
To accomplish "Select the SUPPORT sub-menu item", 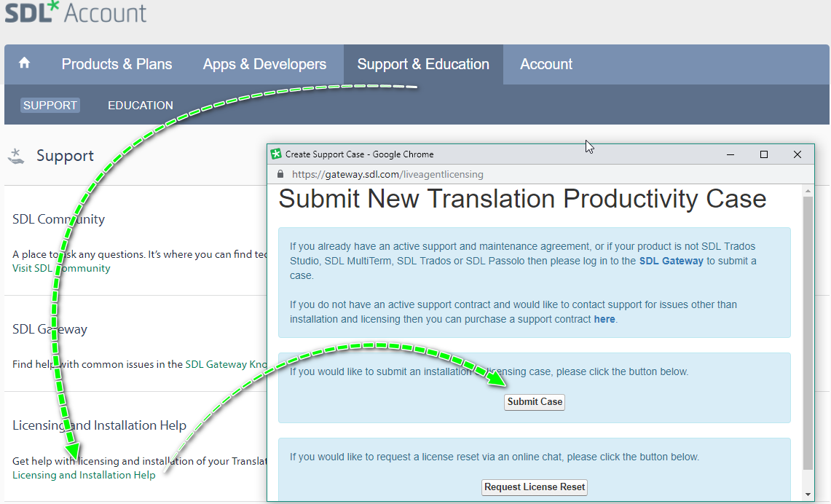I will click(50, 105).
